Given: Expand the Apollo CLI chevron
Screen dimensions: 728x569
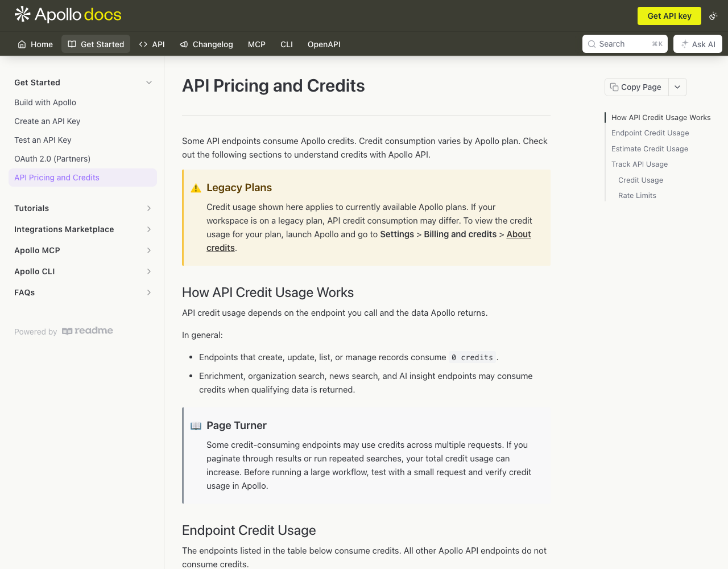Looking at the screenshot, I should 149,271.
